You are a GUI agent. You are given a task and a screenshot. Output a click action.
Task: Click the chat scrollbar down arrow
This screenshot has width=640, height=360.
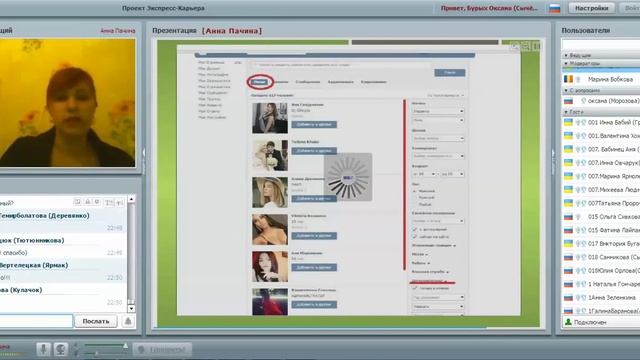131,308
